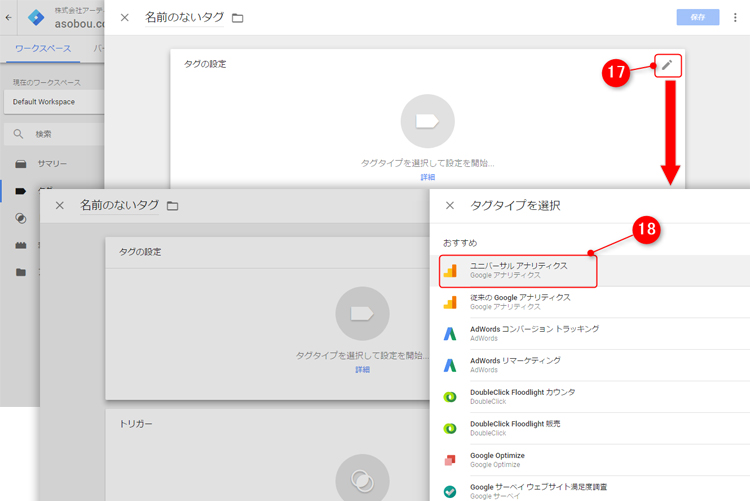Click the 現在のワークスペース label
Image resolution: width=750 pixels, height=501 pixels.
pos(46,83)
